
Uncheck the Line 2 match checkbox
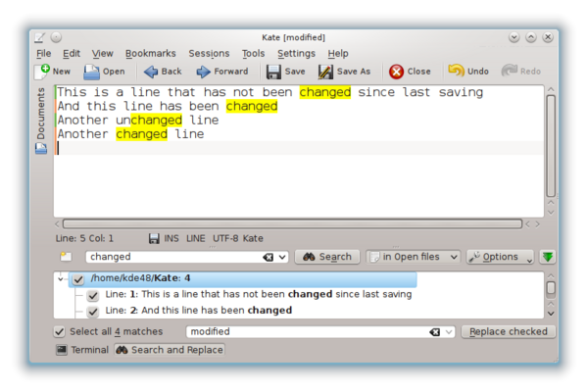coord(93,312)
